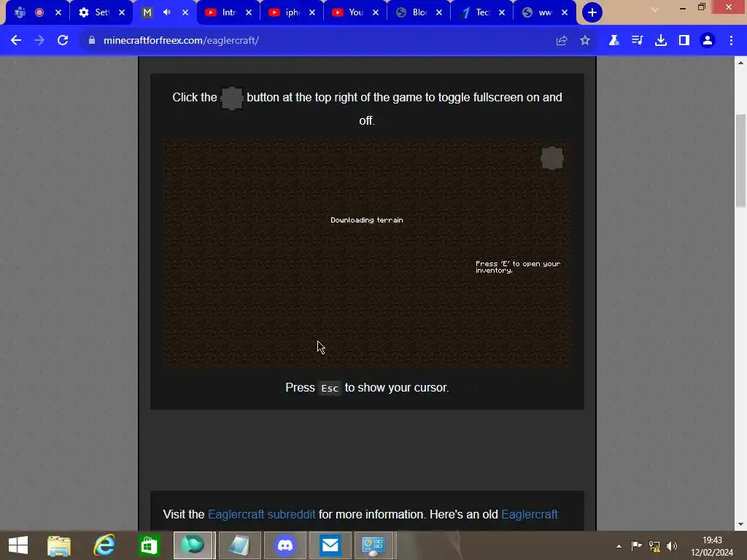747x560 pixels.
Task: Open the profile avatar menu
Action: pyautogui.click(x=708, y=41)
